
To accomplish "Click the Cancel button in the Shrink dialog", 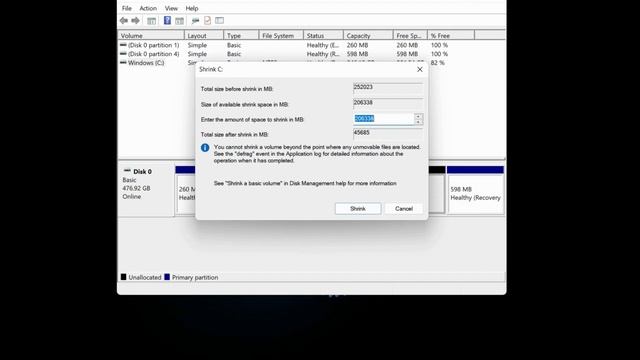I will coord(404,209).
